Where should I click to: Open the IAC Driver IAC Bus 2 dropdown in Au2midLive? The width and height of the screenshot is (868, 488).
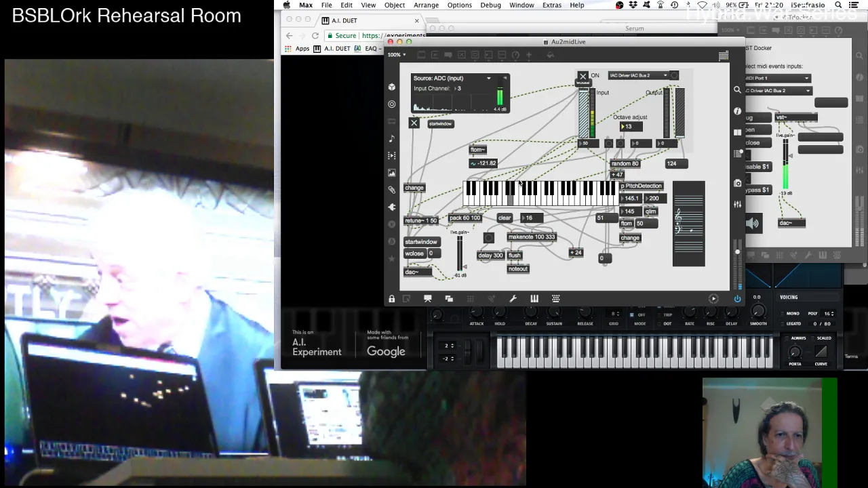[x=637, y=75]
